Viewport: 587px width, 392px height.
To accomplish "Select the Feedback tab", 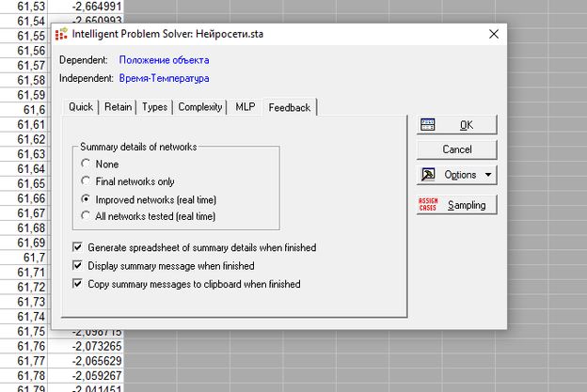I will [x=290, y=108].
